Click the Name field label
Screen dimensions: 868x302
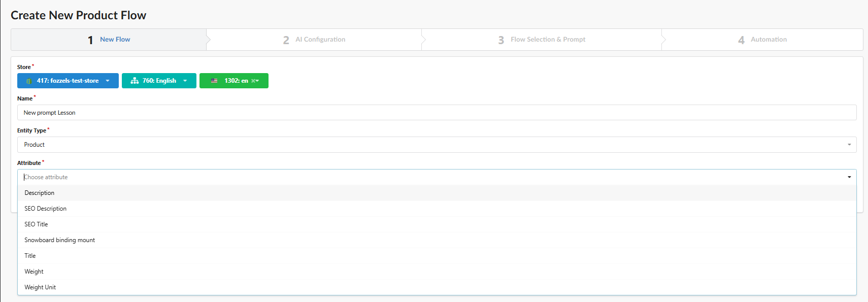tap(25, 98)
